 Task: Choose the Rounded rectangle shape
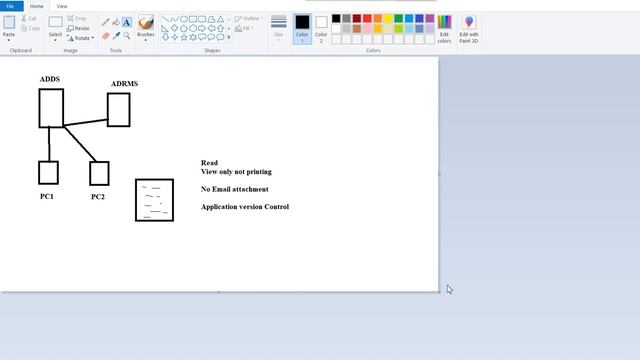pyautogui.click(x=202, y=19)
